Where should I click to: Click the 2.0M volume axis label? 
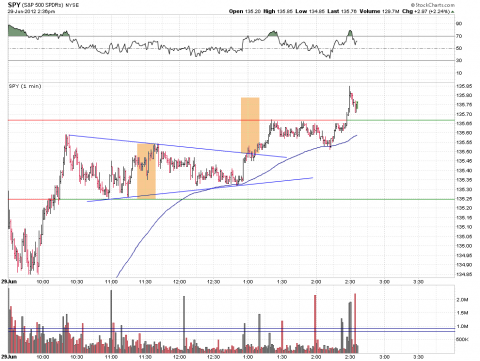tap(462, 300)
